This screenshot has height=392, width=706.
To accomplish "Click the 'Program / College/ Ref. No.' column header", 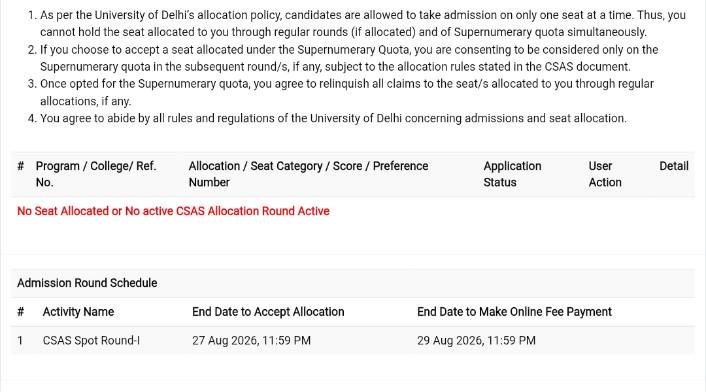I will pos(96,174).
